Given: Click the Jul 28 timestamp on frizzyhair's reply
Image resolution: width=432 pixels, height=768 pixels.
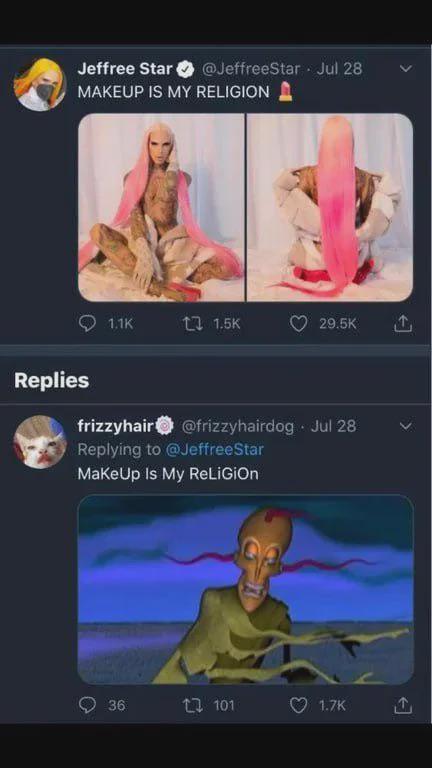Looking at the screenshot, I should point(333,426).
